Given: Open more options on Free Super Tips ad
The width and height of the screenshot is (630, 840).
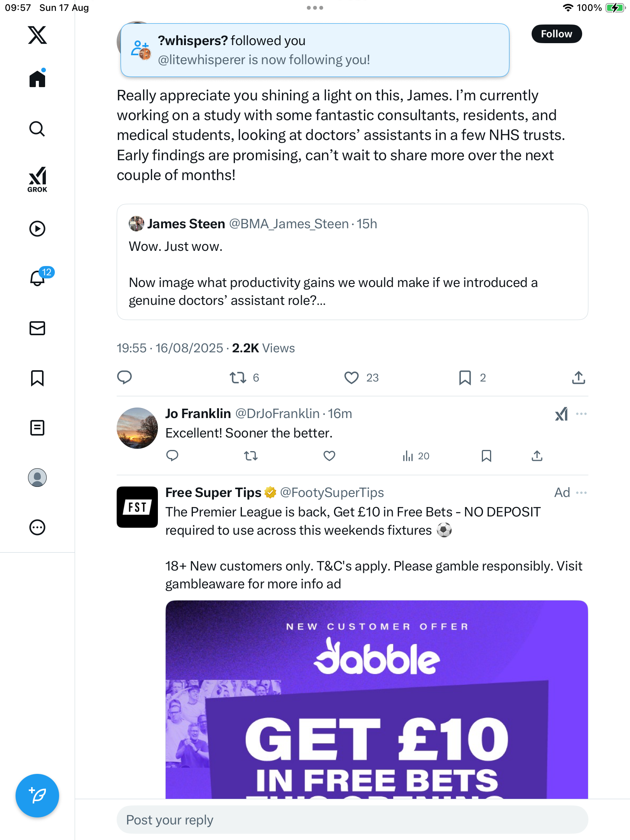Looking at the screenshot, I should tap(581, 493).
